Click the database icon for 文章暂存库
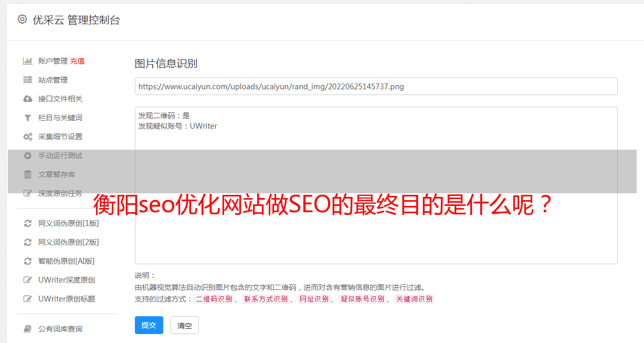Viewport: 644px width, 343px height. (x=28, y=174)
